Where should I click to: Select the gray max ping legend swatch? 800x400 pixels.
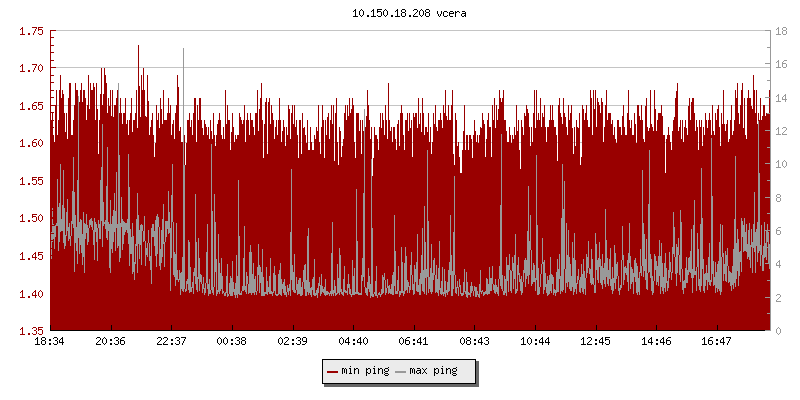click(402, 371)
